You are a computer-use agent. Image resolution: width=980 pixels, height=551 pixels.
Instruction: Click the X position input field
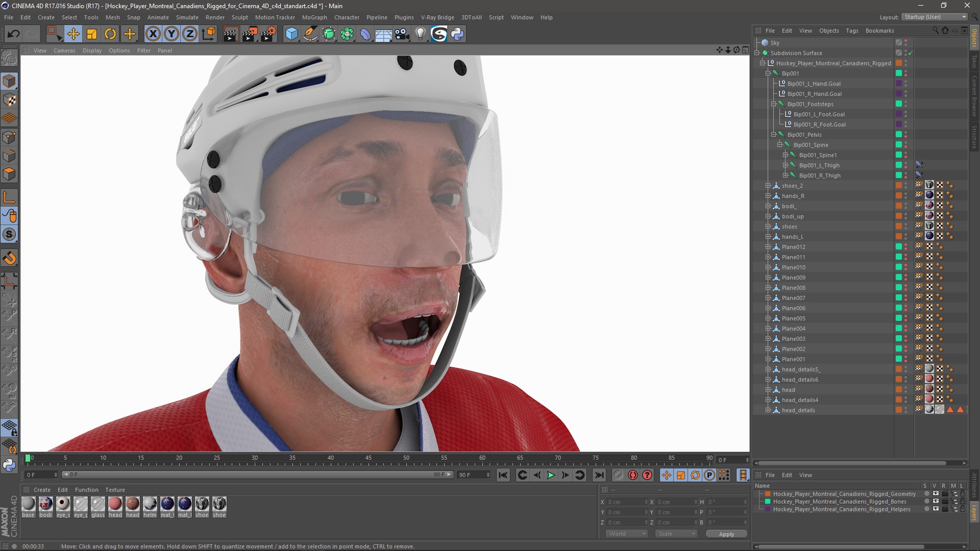627,502
